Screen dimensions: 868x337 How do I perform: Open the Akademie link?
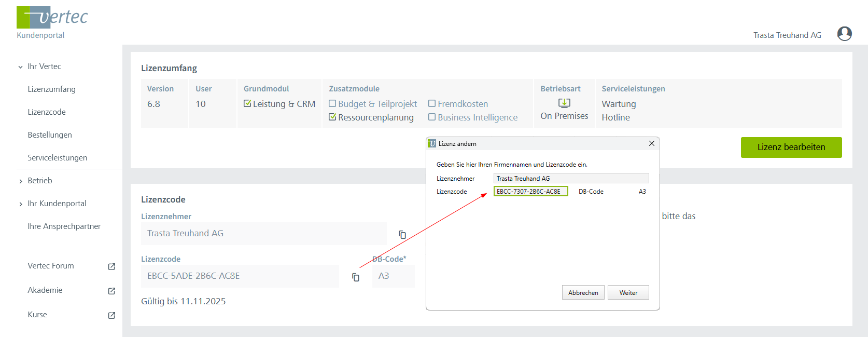(45, 290)
